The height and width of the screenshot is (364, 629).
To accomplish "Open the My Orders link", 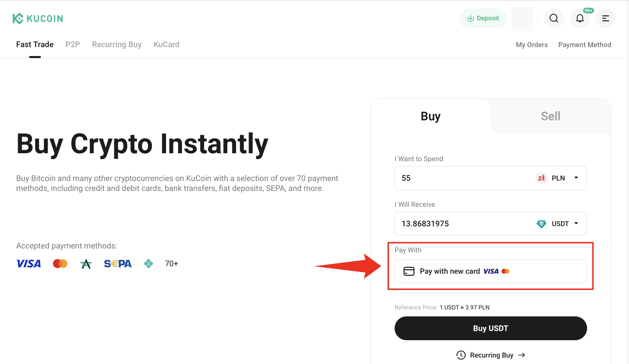I will 532,45.
